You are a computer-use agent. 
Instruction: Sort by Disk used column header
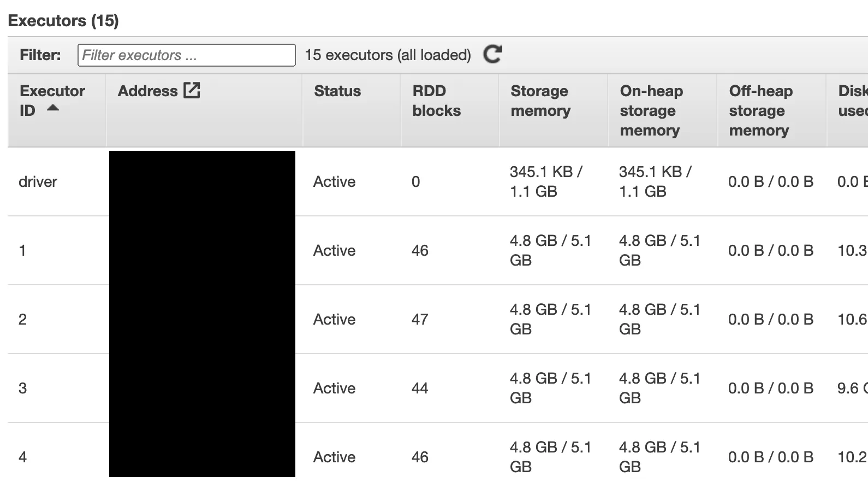click(852, 101)
